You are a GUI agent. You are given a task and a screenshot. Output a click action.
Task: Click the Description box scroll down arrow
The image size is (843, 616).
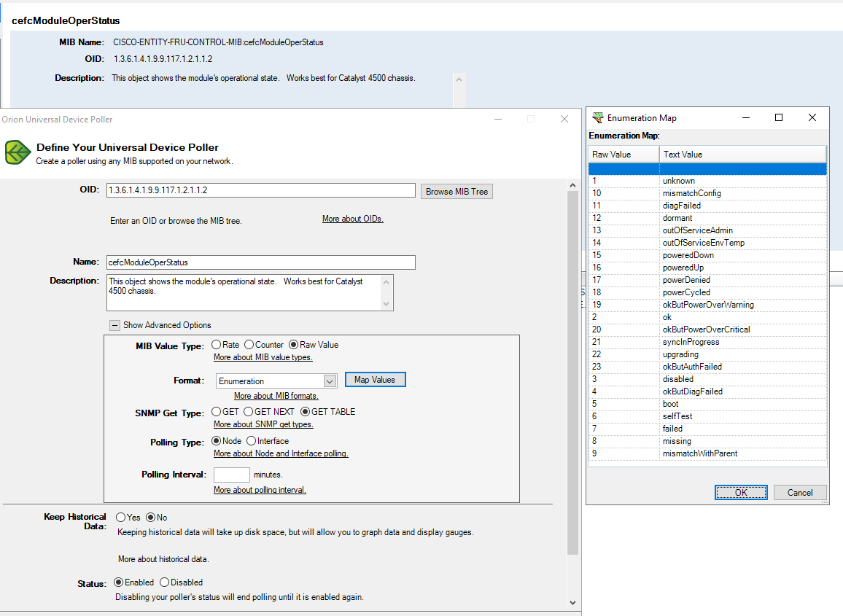pyautogui.click(x=386, y=304)
